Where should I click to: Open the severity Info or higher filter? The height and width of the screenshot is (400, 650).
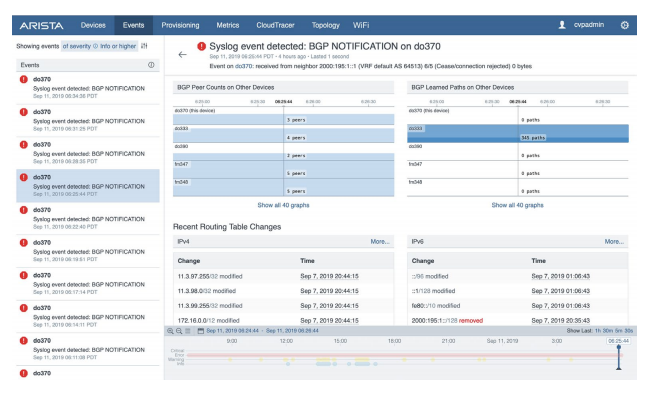click(x=99, y=46)
